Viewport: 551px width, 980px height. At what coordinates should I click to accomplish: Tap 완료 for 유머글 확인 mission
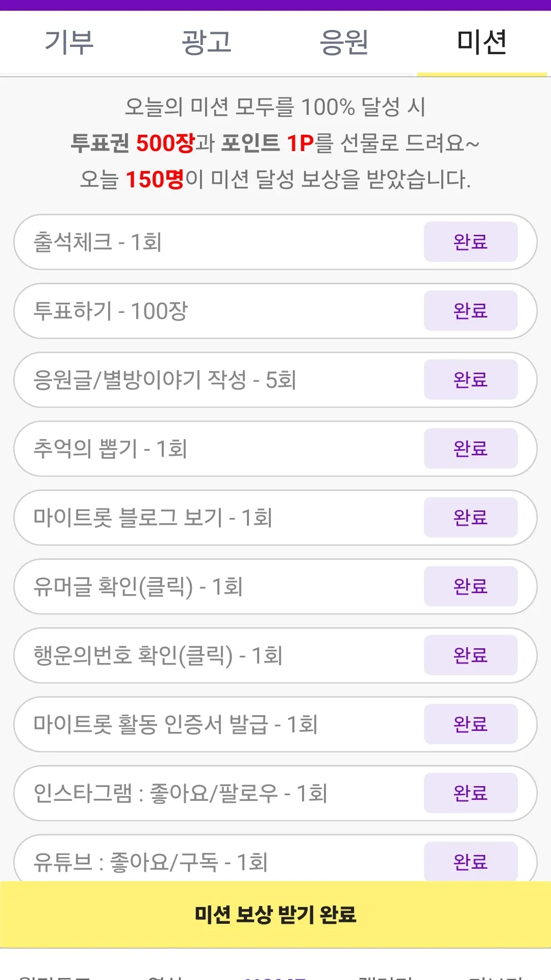point(470,586)
